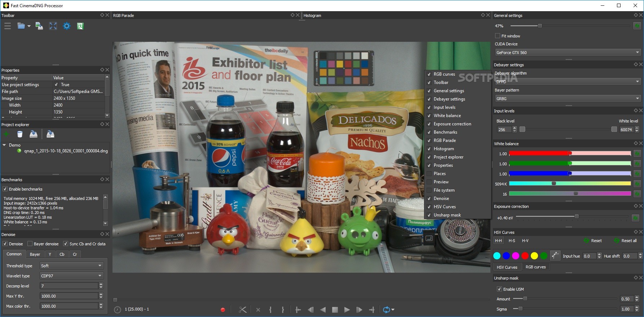The width and height of the screenshot is (644, 317).
Task: Open settings with the blue gear icon
Action: point(67,26)
